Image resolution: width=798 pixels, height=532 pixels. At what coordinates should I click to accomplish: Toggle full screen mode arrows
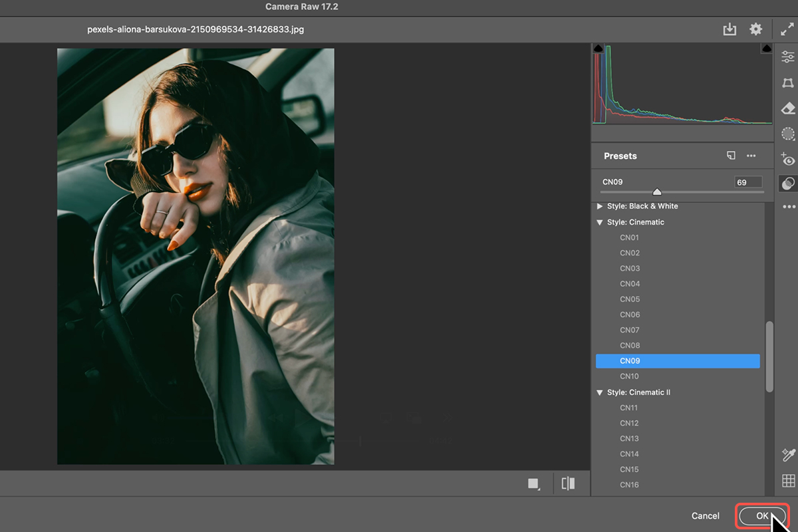point(787,29)
